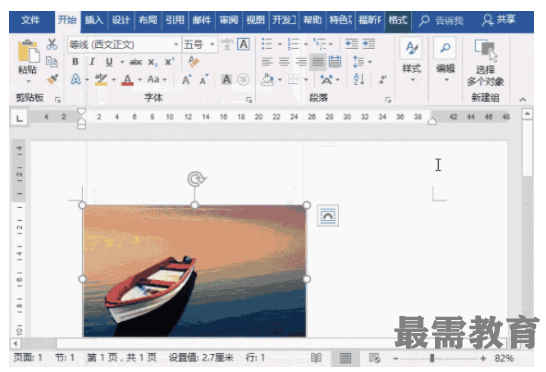The height and width of the screenshot is (372, 546).
Task: Show or hide paragraph marks
Action: (383, 79)
